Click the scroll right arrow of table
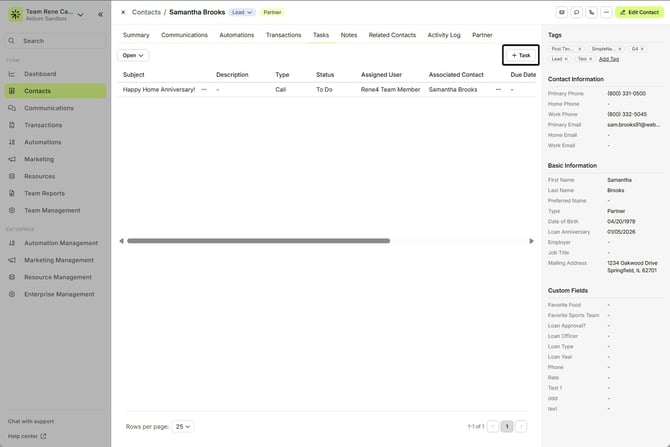 (x=532, y=241)
